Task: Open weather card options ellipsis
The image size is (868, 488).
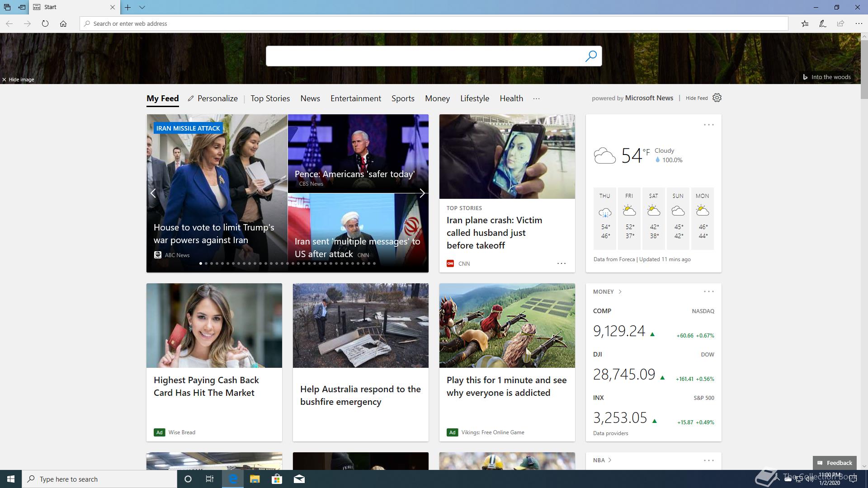Action: tap(709, 125)
